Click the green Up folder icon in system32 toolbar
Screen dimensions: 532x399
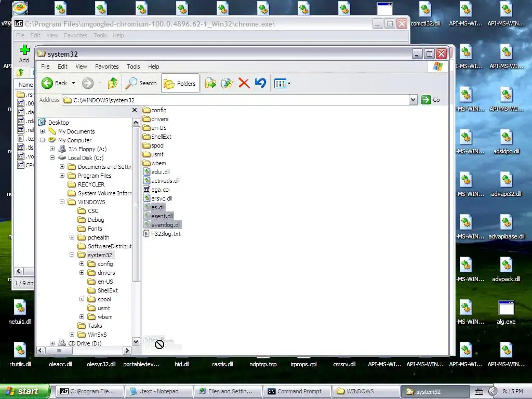click(113, 83)
